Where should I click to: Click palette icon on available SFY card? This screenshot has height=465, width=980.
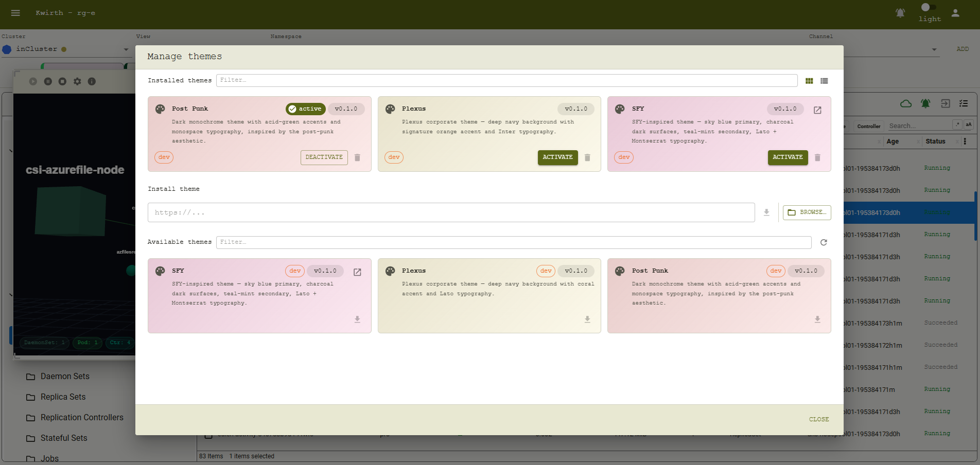pos(160,271)
